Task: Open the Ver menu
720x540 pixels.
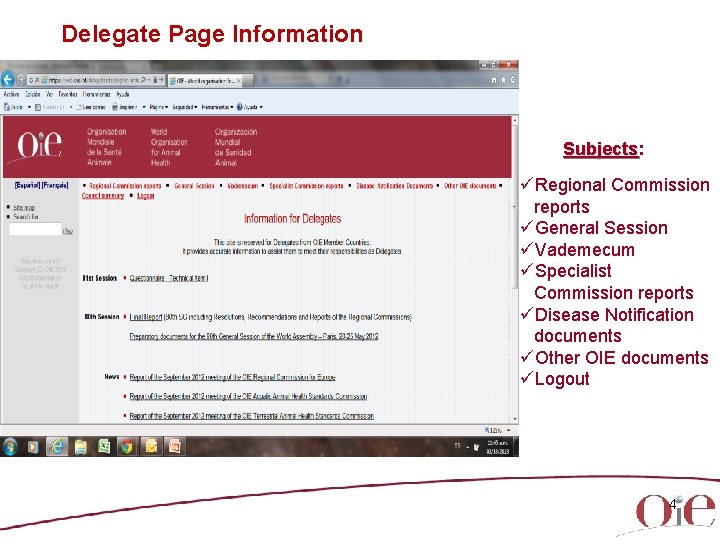Action: (49, 94)
